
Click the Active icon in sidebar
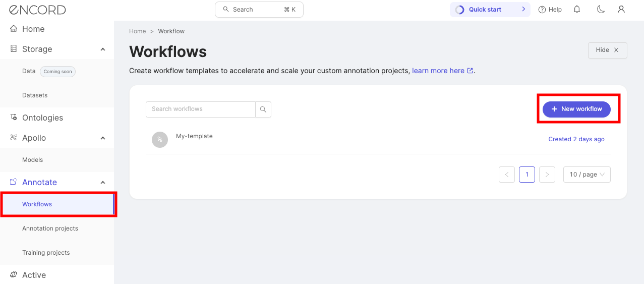point(14,275)
